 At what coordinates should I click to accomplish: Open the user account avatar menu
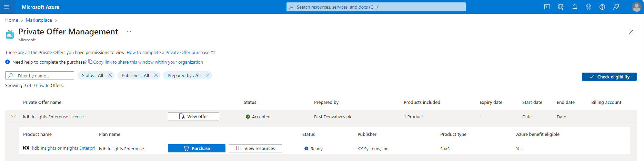click(x=636, y=7)
